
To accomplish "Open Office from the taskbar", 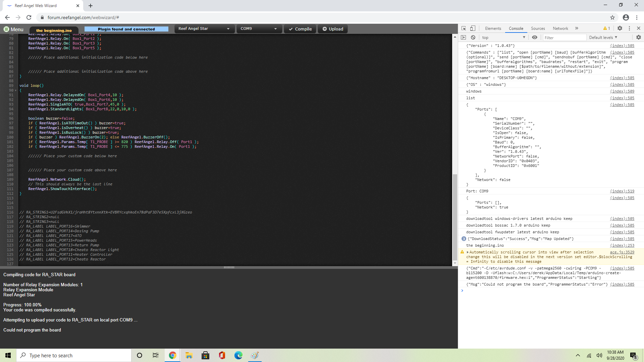I will click(222, 355).
